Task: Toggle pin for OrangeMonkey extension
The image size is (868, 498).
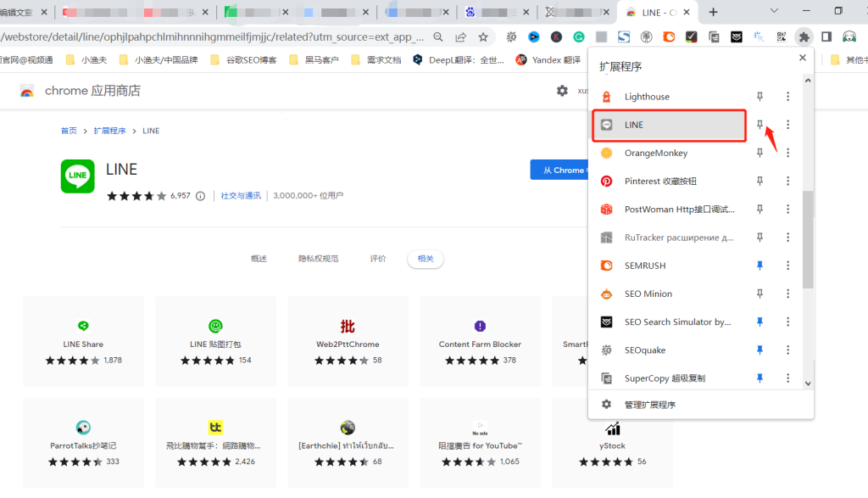Action: click(x=760, y=153)
